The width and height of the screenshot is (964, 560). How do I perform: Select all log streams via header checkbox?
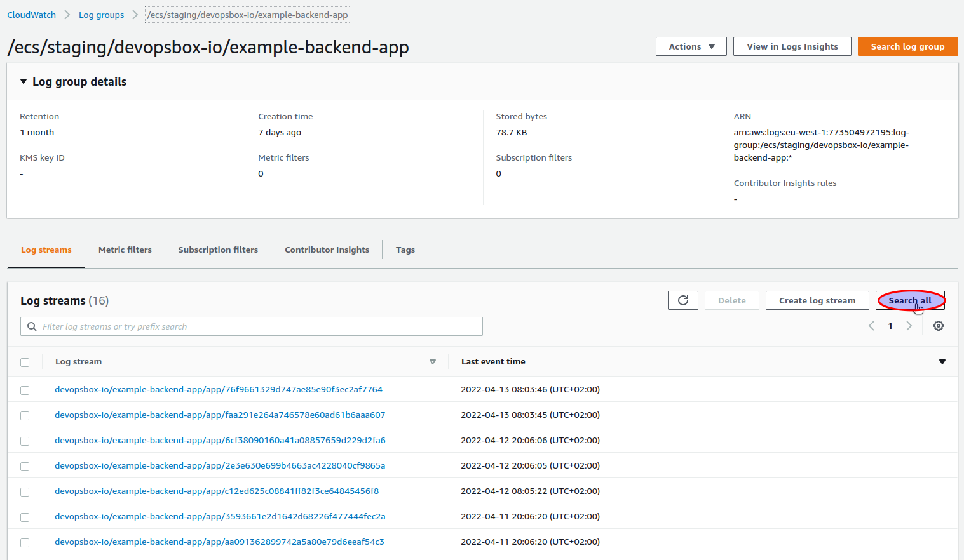coord(25,362)
